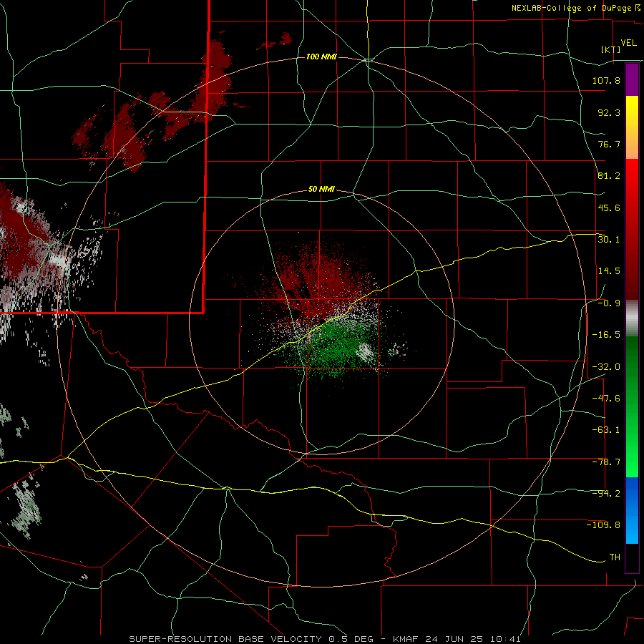Select the -32.0 legend value

click(x=606, y=367)
